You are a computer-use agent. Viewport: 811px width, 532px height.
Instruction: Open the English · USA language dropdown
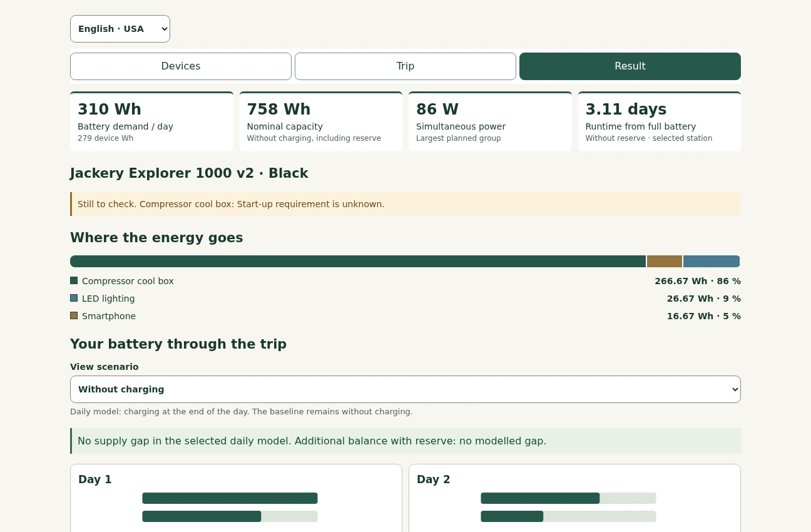[x=120, y=29]
